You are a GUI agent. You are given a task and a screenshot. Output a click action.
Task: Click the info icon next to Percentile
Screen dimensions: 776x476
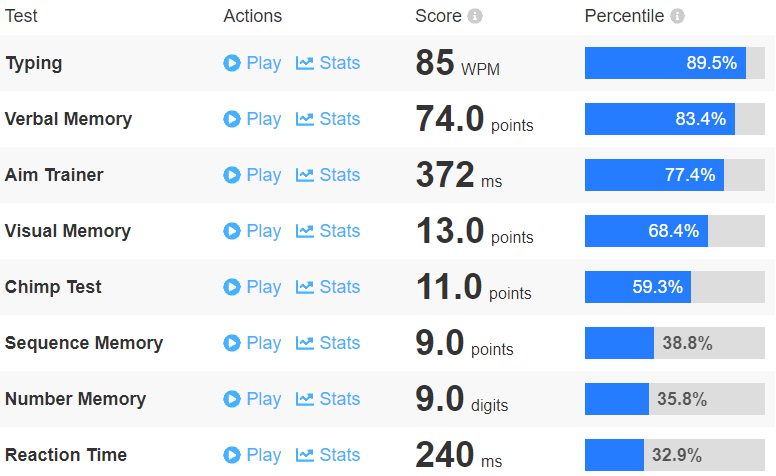[677, 16]
